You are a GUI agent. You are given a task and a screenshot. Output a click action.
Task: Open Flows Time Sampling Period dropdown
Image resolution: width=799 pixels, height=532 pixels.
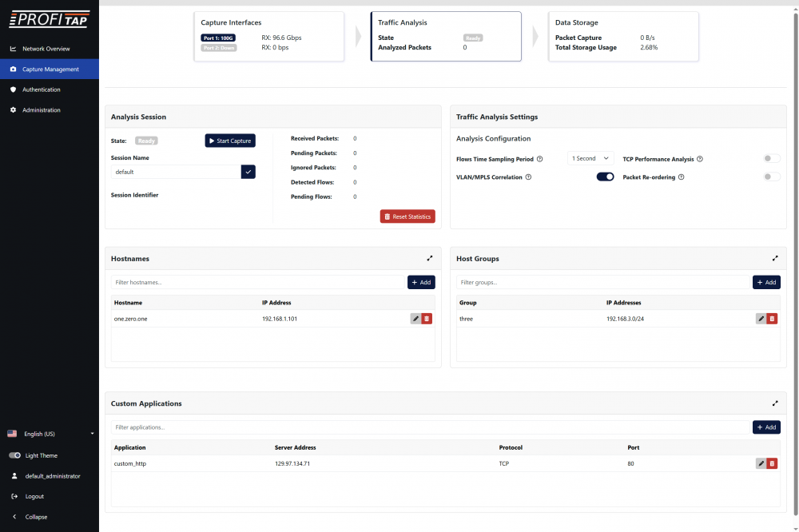point(590,159)
